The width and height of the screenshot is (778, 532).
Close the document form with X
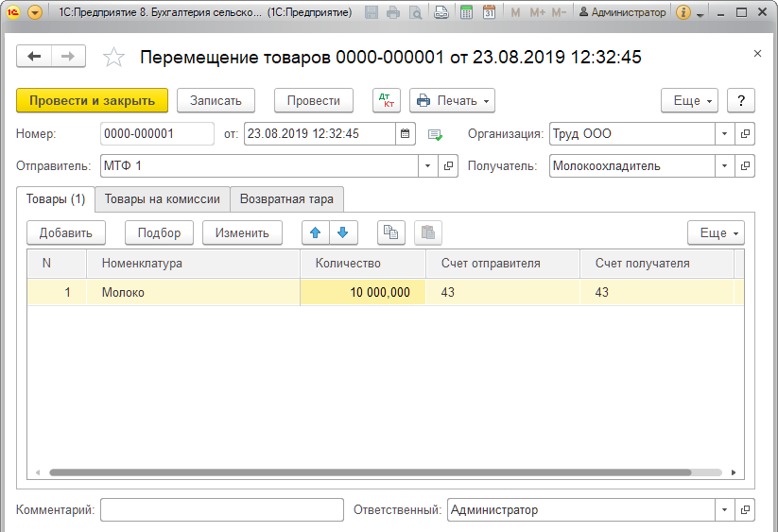pyautogui.click(x=757, y=54)
